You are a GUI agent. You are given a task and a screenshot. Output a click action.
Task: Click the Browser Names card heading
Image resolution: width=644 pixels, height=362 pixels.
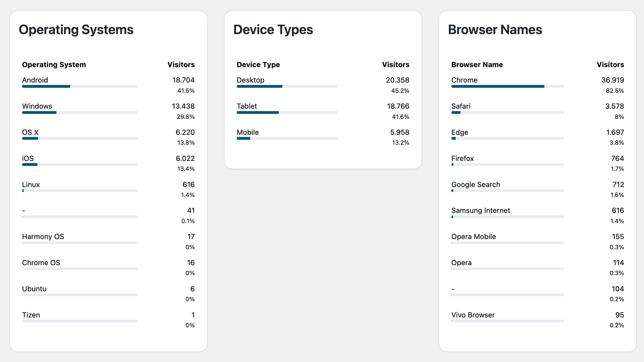pos(495,30)
